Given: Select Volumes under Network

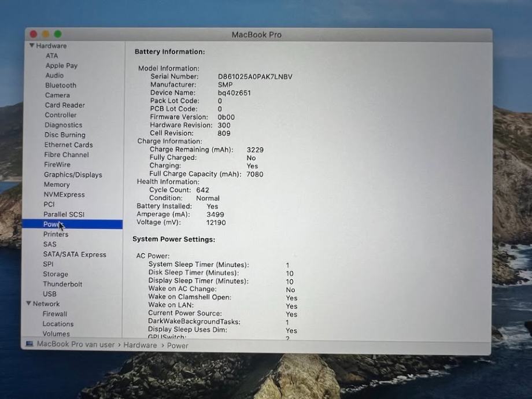Looking at the screenshot, I should [x=56, y=334].
